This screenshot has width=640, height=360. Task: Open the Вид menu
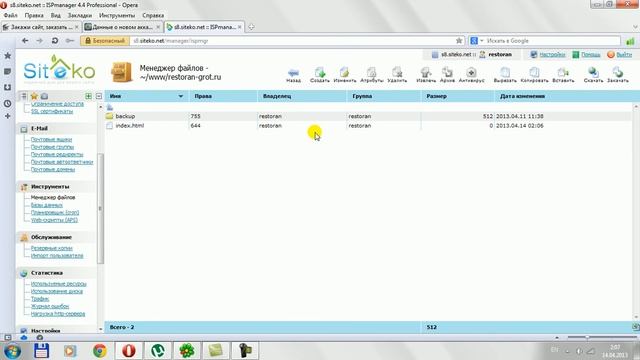tap(56, 15)
